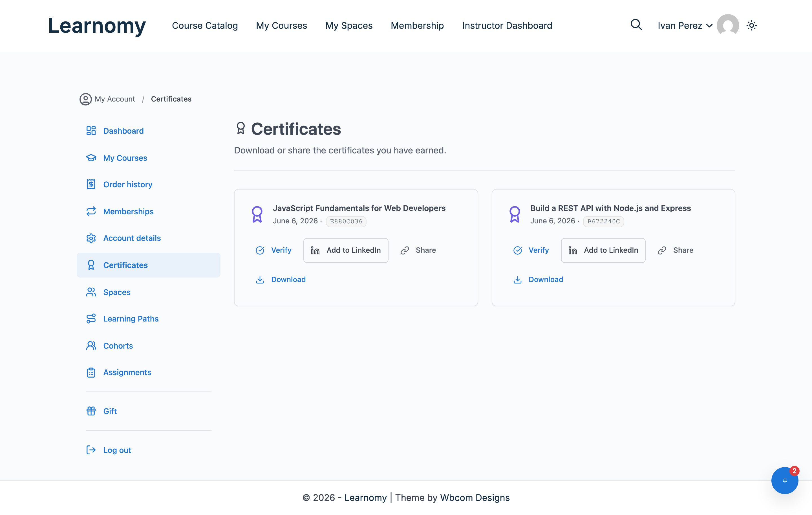Image resolution: width=812 pixels, height=515 pixels.
Task: Open My Spaces in top nav
Action: point(349,26)
